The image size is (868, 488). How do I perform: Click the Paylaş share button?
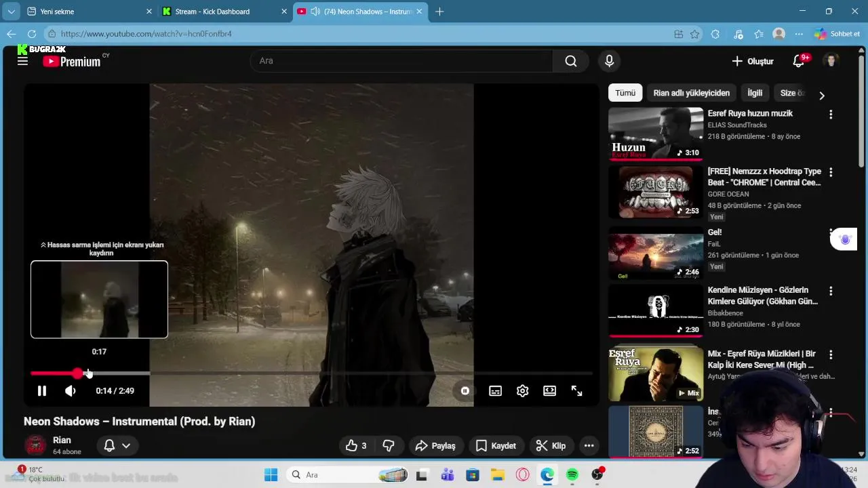(435, 446)
